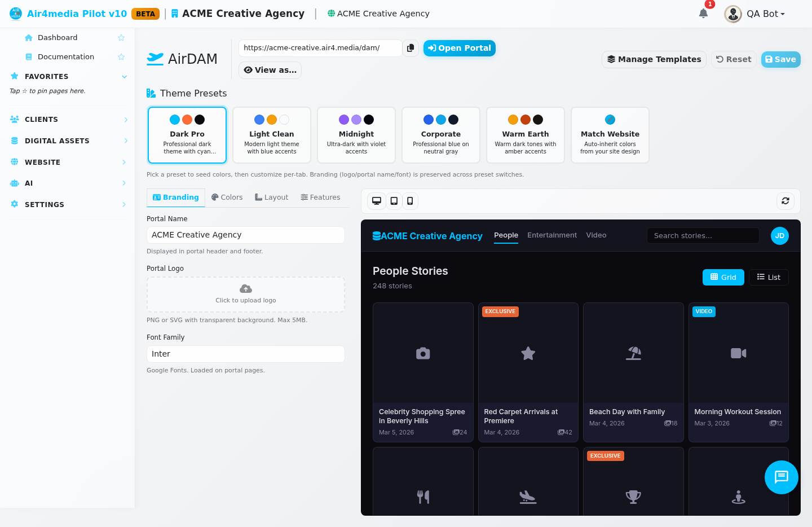Switch preview to mobile view
812x527 pixels.
tap(410, 201)
